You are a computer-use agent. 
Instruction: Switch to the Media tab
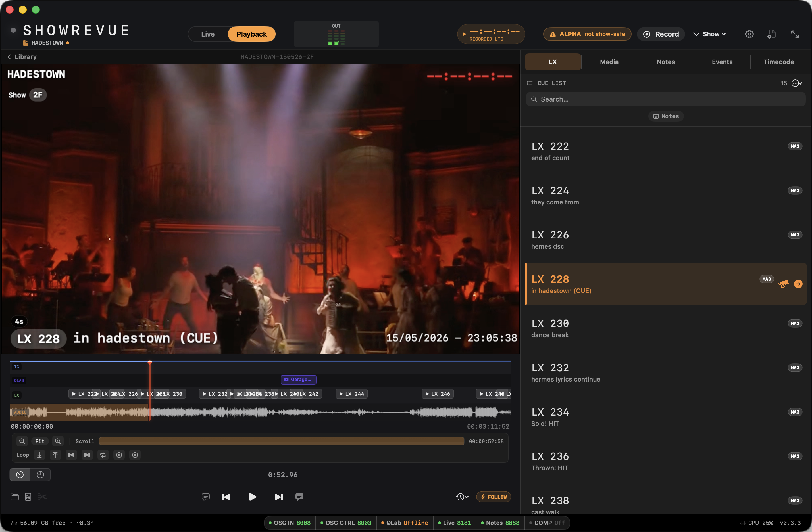pyautogui.click(x=609, y=62)
